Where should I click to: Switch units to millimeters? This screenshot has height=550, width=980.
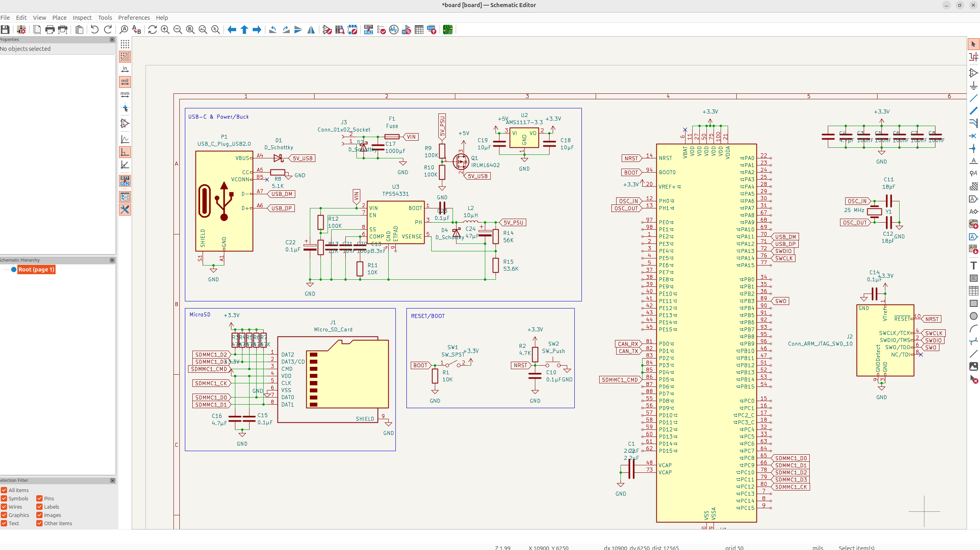[x=125, y=95]
